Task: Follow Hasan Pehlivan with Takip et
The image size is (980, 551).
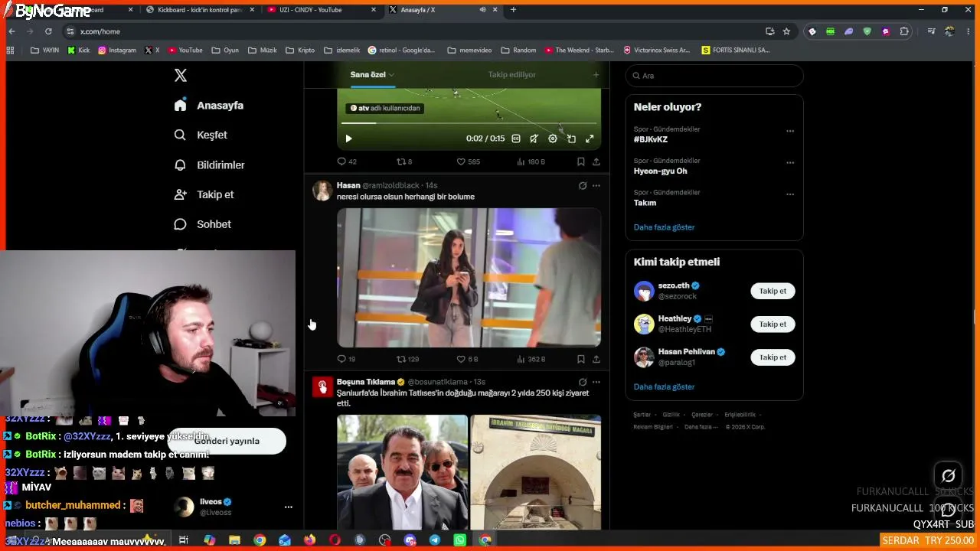Action: coord(773,357)
